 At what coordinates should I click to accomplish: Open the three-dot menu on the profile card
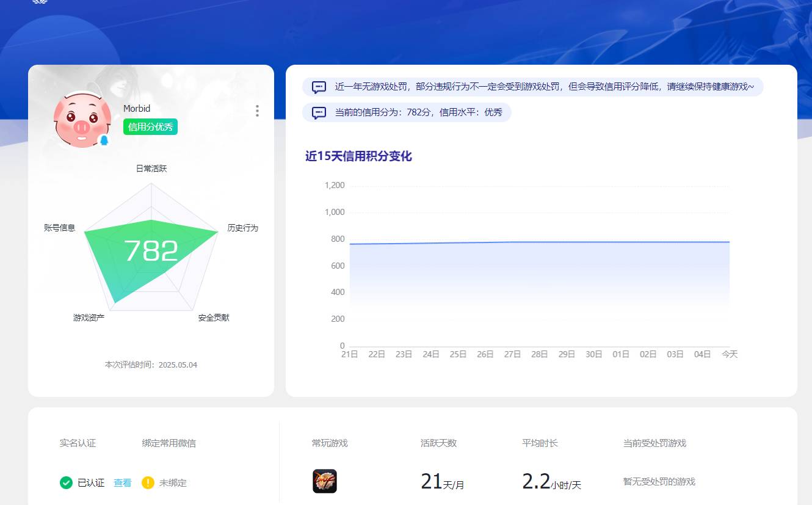coord(257,111)
